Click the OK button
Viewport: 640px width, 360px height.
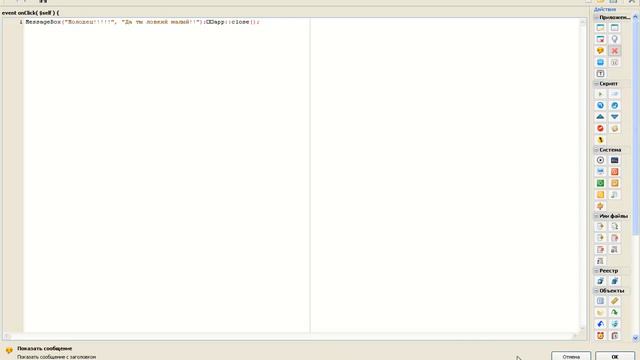point(615,356)
